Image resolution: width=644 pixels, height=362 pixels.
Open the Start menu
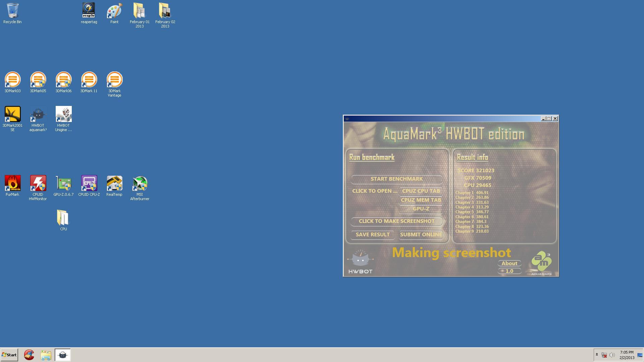(x=9, y=355)
